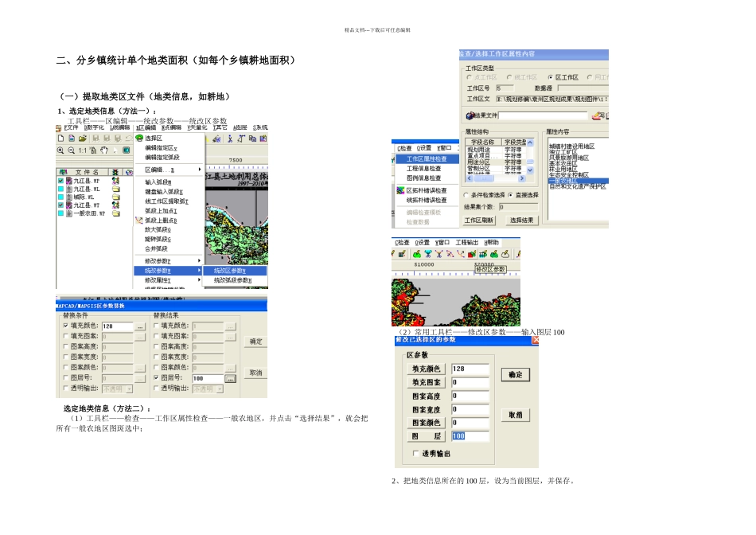Click 属性结构 list scroll-up arrow

click(x=530, y=143)
